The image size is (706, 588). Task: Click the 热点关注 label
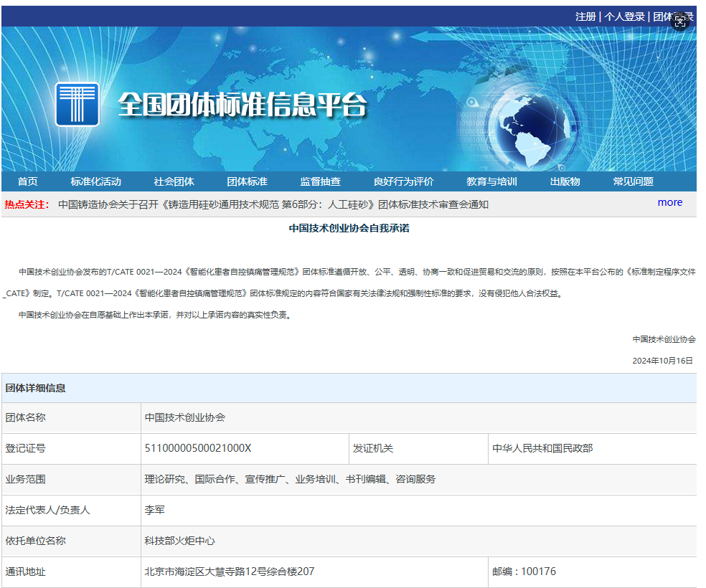point(27,204)
